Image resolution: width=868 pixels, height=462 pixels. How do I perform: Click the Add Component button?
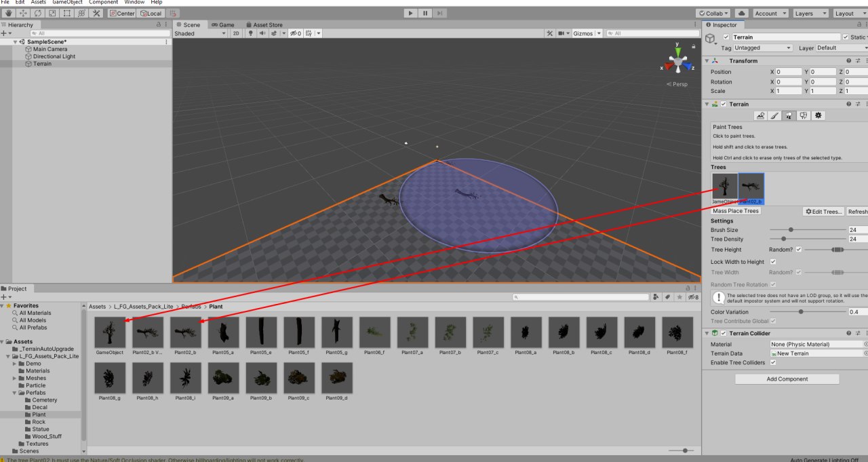(x=787, y=379)
